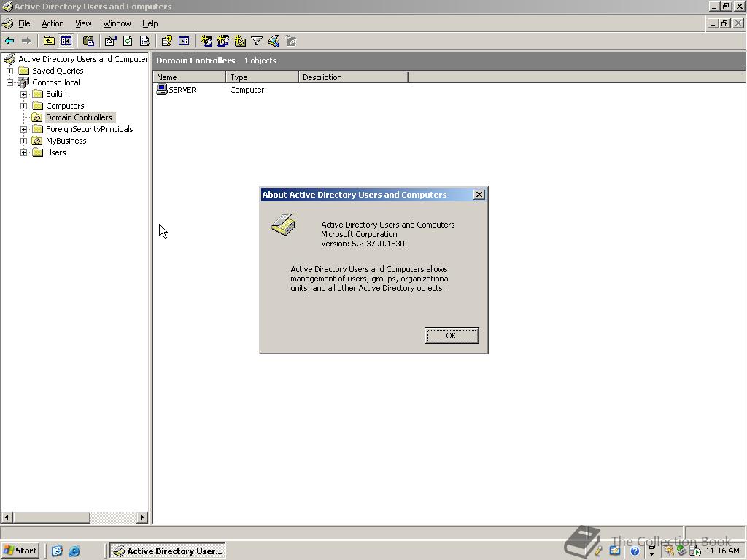Click the About dialog application icon
The width and height of the screenshot is (747, 560).
(x=284, y=225)
